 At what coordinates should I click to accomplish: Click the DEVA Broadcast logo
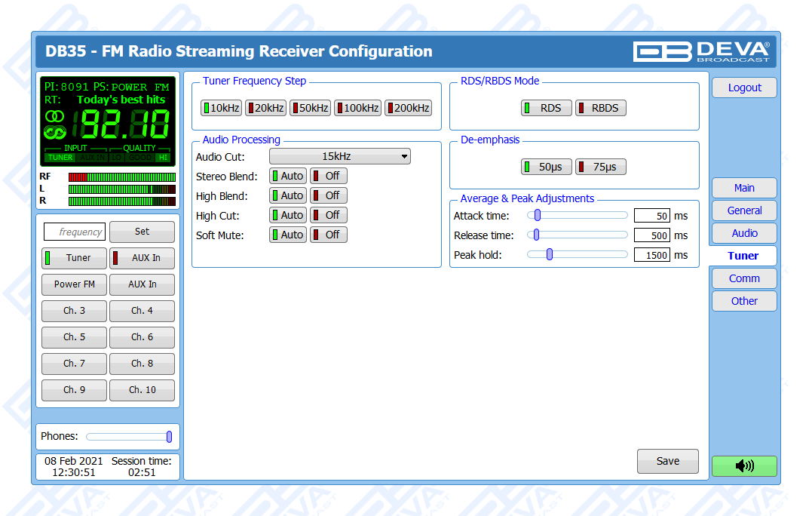coord(701,51)
